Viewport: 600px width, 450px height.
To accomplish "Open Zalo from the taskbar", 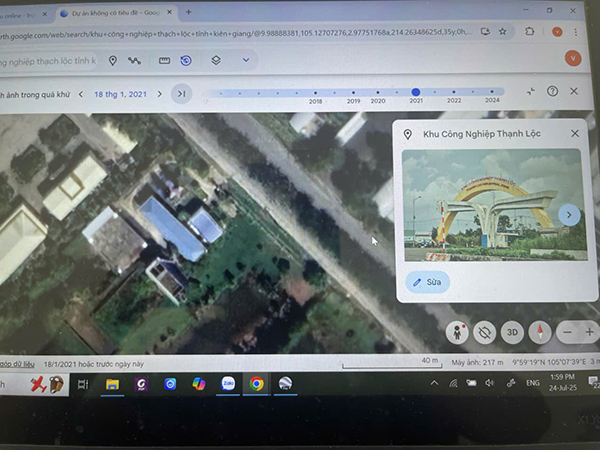I will tap(228, 384).
